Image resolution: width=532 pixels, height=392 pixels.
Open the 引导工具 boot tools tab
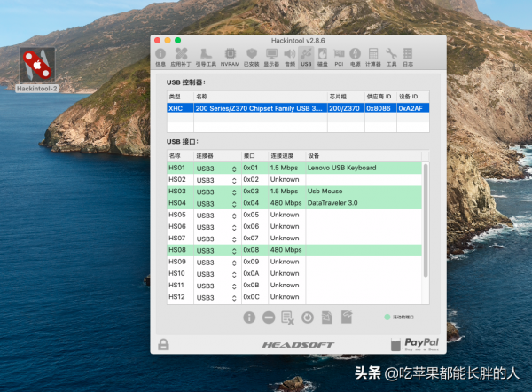206,57
